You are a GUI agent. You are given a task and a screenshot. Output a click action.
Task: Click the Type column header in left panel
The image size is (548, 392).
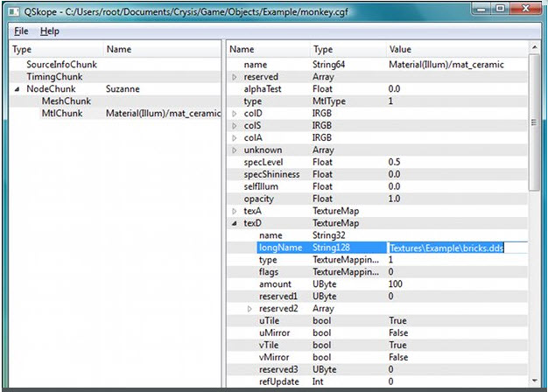pos(22,50)
